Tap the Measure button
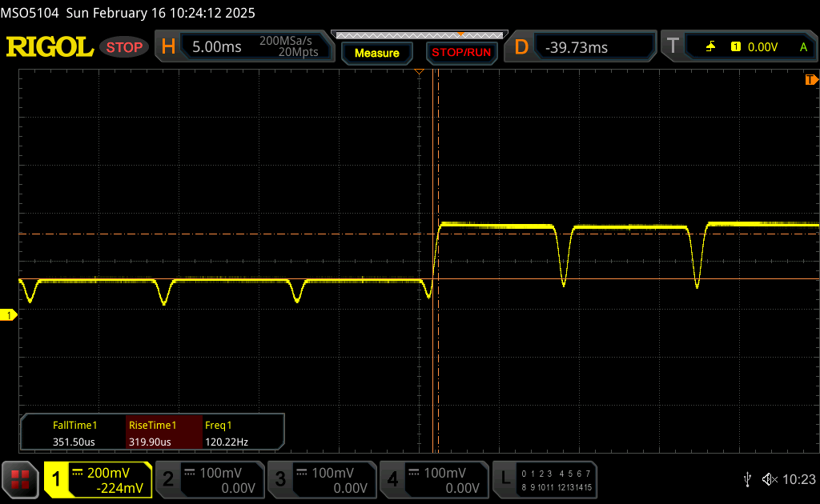Image resolution: width=820 pixels, height=504 pixels. pos(377,53)
